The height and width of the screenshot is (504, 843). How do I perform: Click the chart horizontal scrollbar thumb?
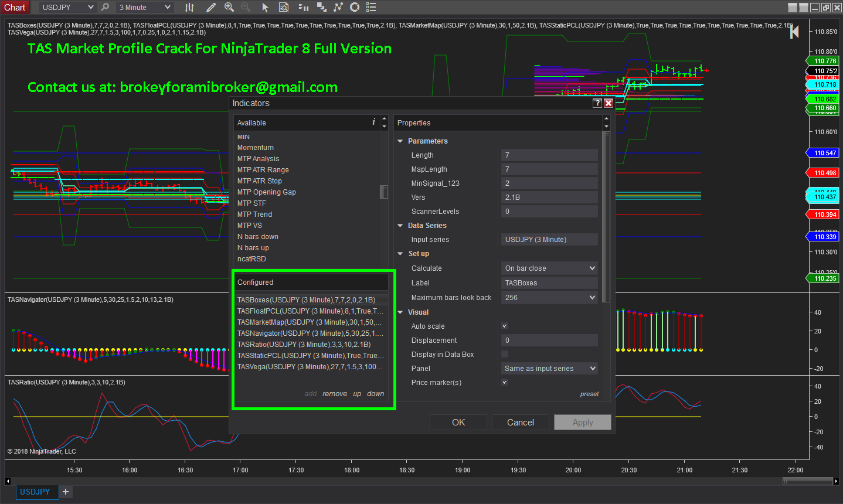click(807, 481)
